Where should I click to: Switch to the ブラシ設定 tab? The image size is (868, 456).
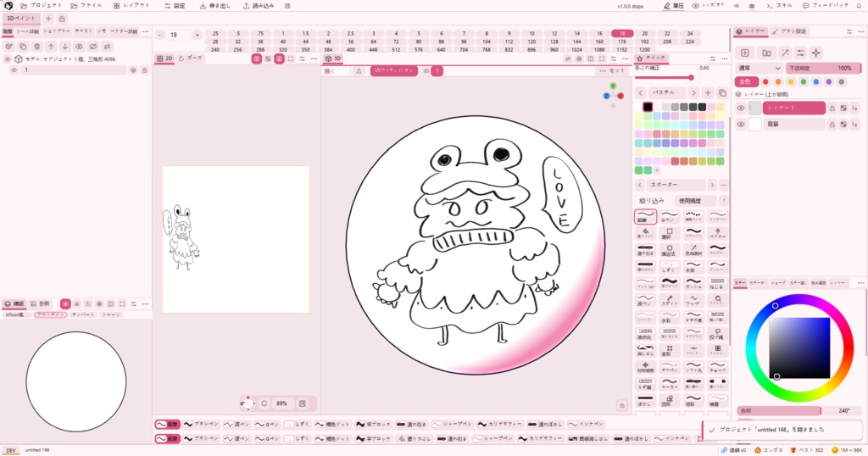click(x=789, y=31)
